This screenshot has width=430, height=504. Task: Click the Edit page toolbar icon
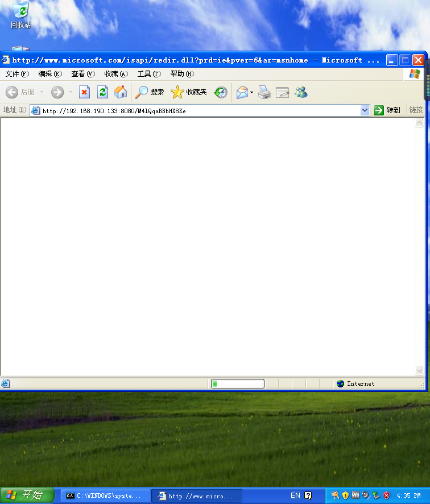(283, 92)
